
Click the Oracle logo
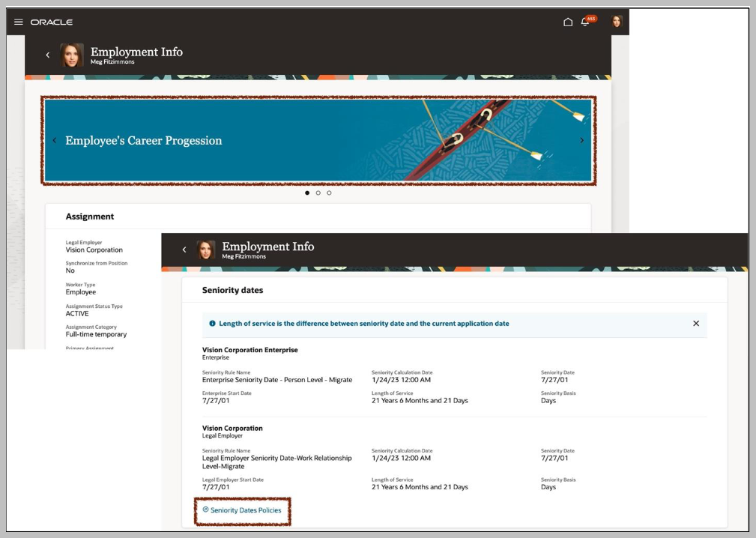52,22
